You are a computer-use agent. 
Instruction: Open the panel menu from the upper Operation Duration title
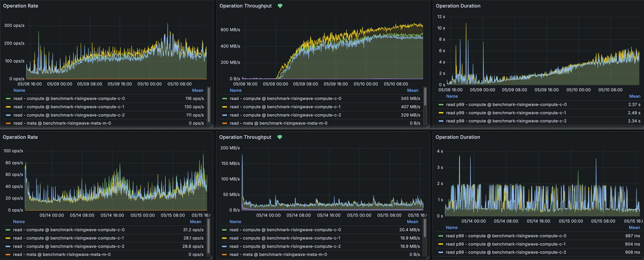point(458,6)
